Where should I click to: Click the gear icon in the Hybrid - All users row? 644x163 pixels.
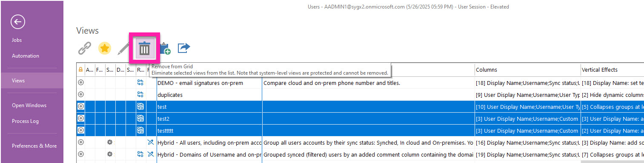110,142
